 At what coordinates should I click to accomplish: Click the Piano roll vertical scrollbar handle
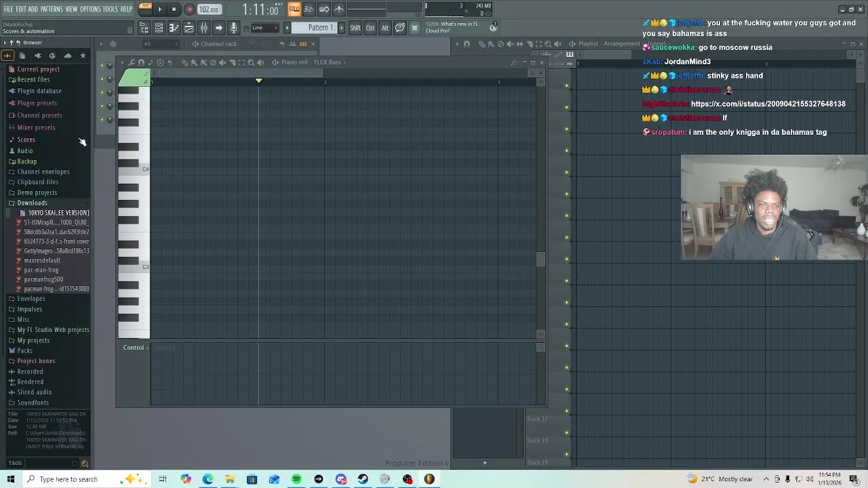[x=540, y=260]
